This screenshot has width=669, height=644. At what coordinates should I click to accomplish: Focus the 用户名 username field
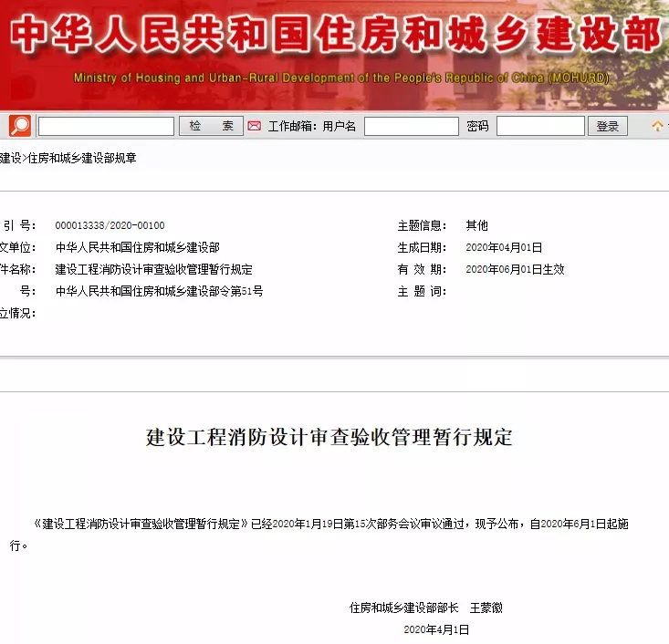point(412,126)
